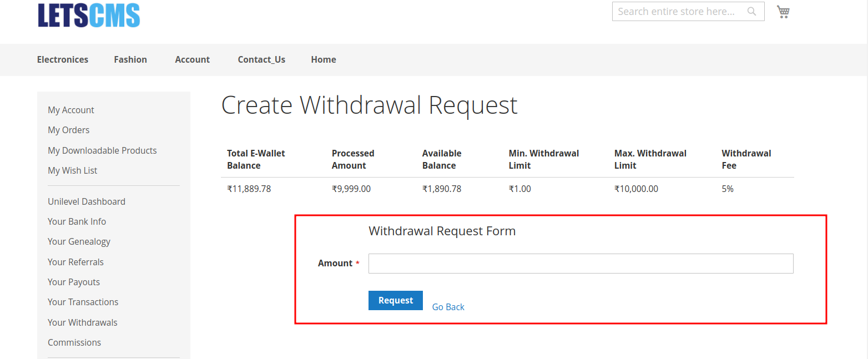The image size is (868, 359).
Task: Click the search magnifier icon
Action: tap(751, 12)
